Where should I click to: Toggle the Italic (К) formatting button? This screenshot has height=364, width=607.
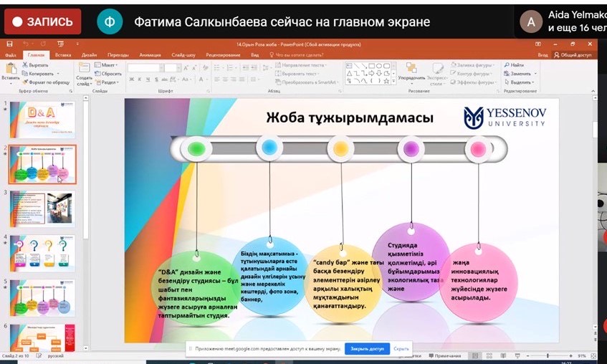(140, 82)
